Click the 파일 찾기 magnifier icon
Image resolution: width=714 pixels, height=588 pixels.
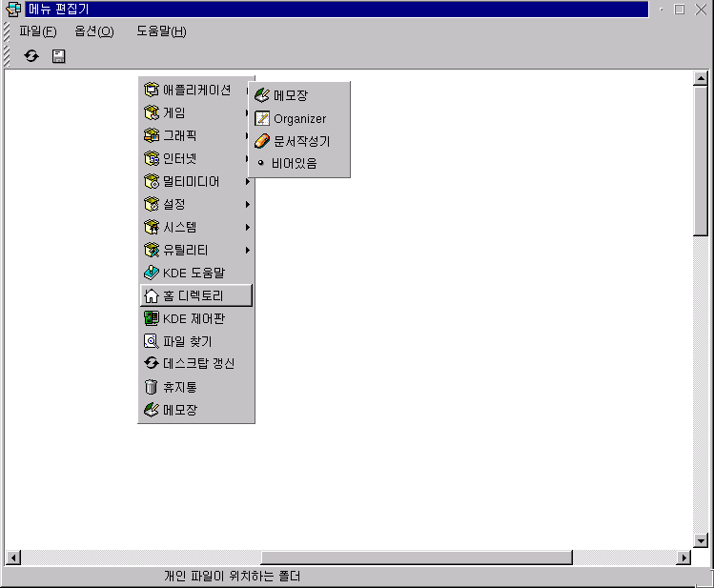click(152, 341)
